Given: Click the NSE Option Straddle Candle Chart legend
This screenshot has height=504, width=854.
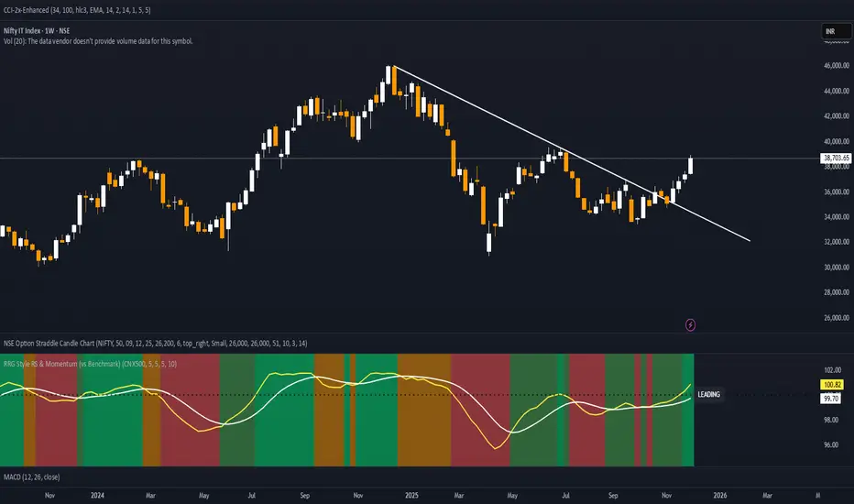Looking at the screenshot, I should pyautogui.click(x=155, y=344).
